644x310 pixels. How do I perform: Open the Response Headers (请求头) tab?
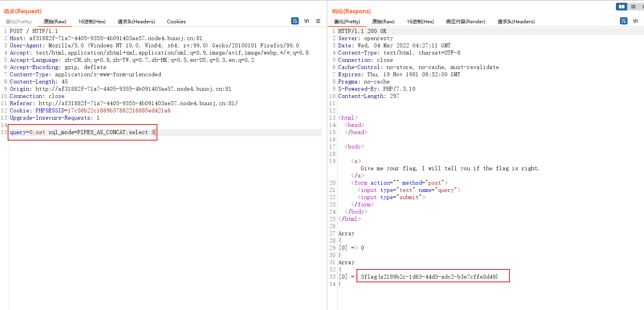pyautogui.click(x=516, y=22)
